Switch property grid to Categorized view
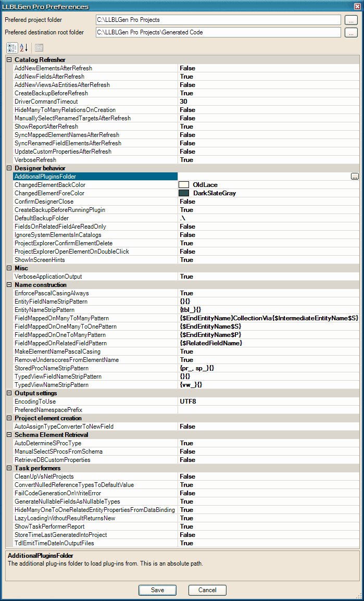 12,48
